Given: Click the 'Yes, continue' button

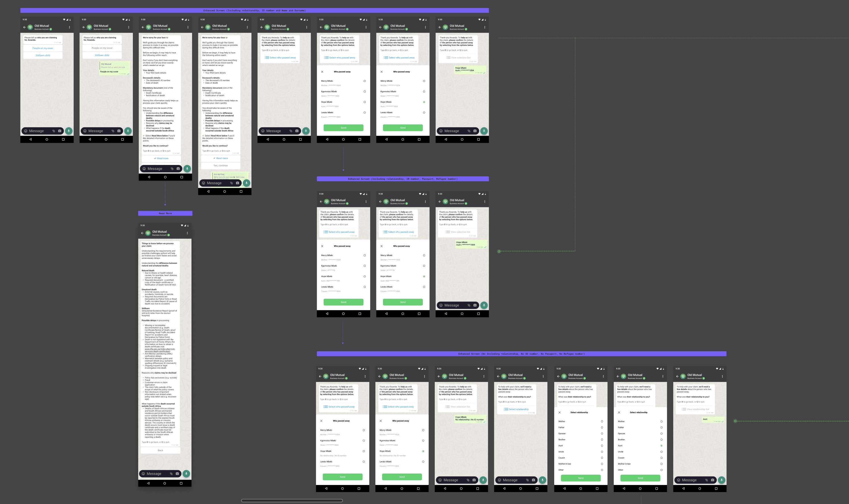Looking at the screenshot, I should point(221,166).
